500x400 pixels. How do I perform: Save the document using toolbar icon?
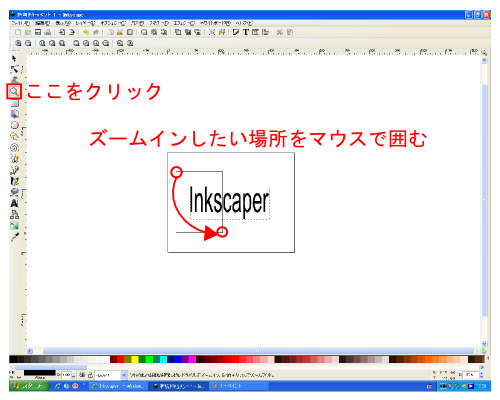coord(38,32)
